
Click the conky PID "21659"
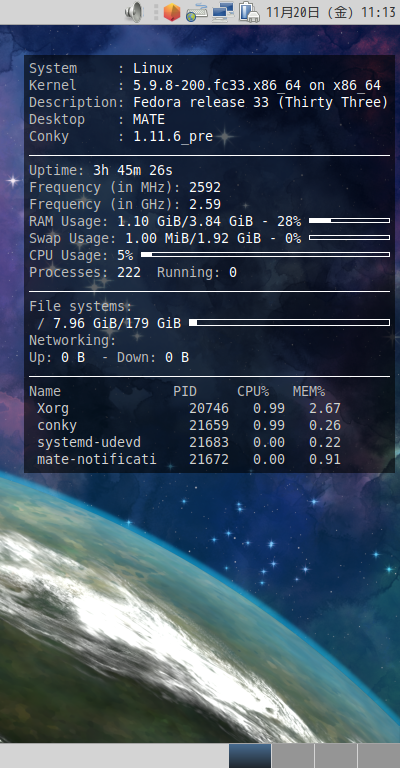coord(209,425)
